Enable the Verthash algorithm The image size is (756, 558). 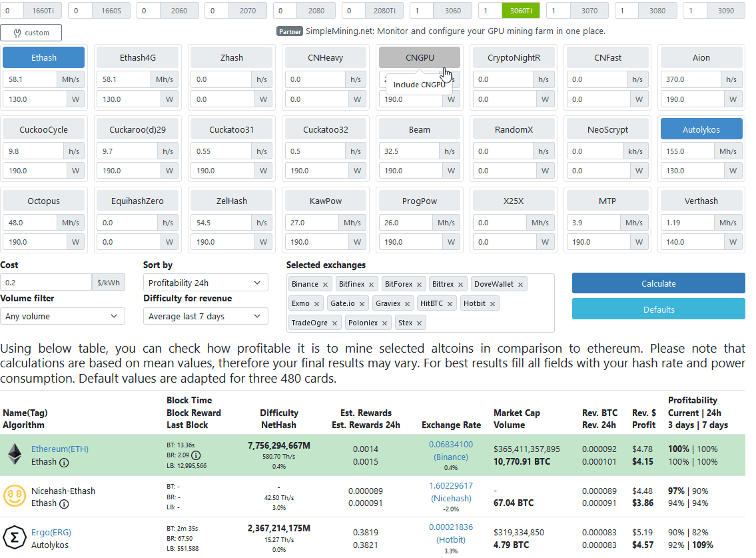[x=701, y=201]
